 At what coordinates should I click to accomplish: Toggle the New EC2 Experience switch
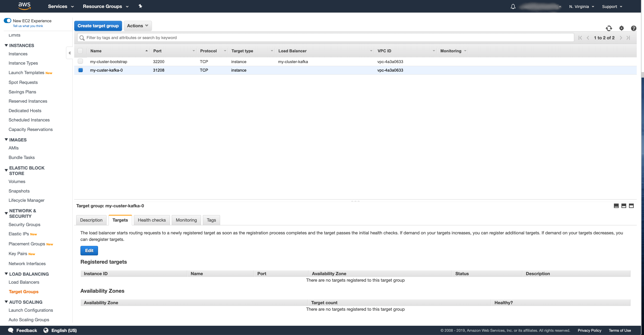pos(8,21)
